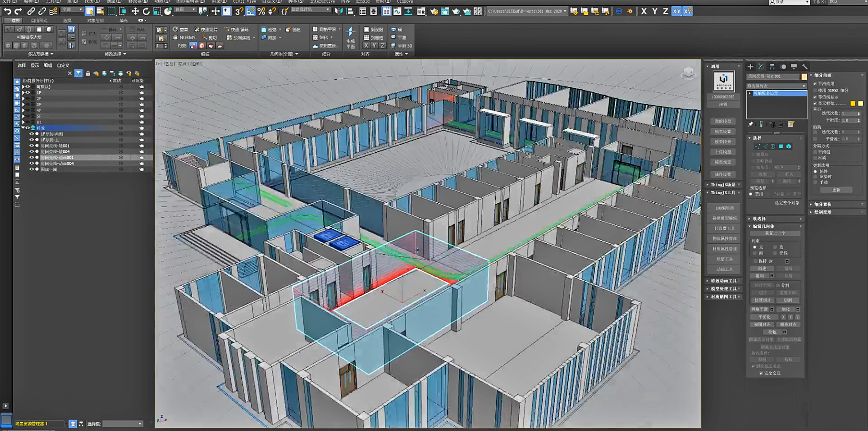Click the 网格平滑 (Mesh Smooth) ribbon icon
This screenshot has width=868, height=431.
[x=315, y=29]
